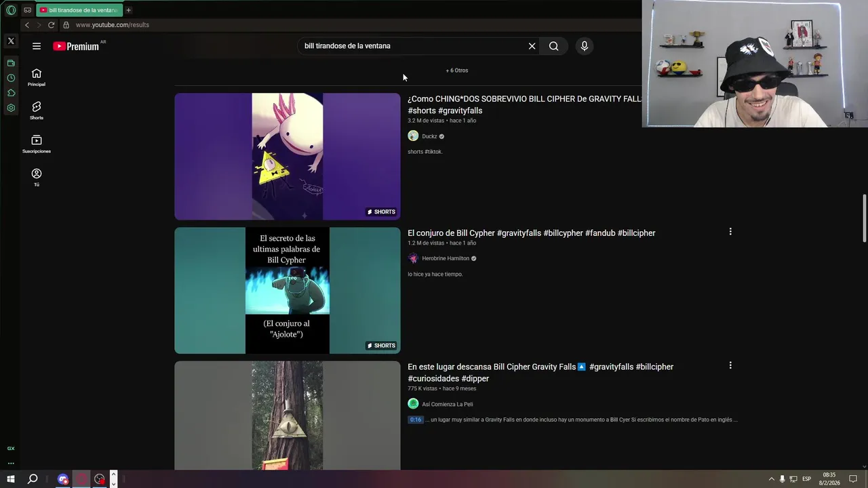The image size is (868, 488).
Task: Open options menu for 'El conjuro de Bill Cypher'
Action: click(730, 232)
